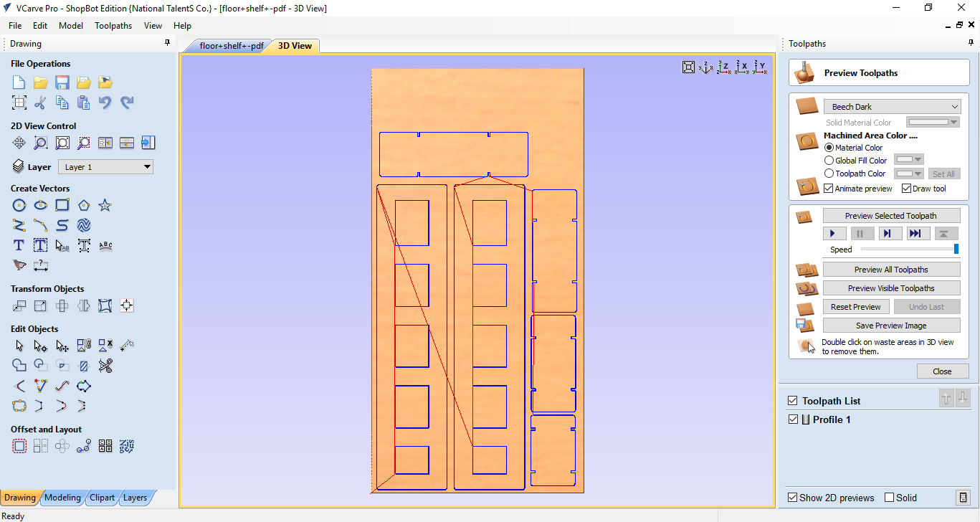Switch to isometric 3D view icon
The height and width of the screenshot is (522, 980).
(x=706, y=67)
